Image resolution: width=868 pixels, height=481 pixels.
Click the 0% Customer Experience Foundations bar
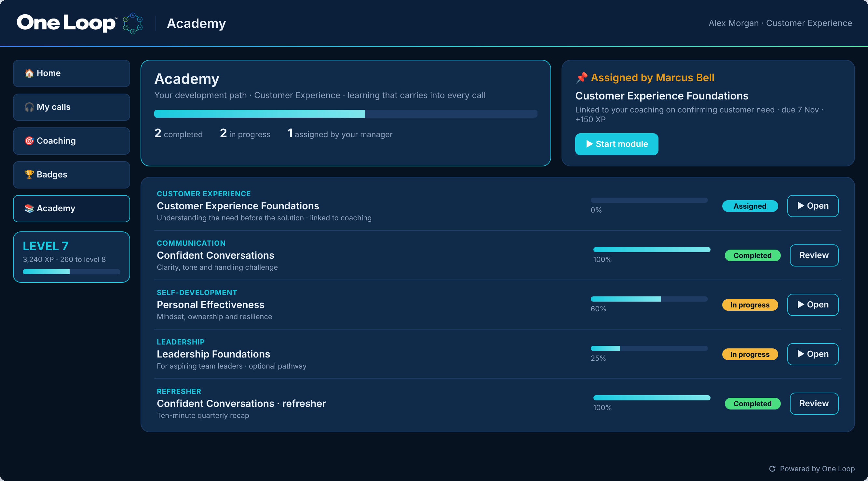pos(649,200)
